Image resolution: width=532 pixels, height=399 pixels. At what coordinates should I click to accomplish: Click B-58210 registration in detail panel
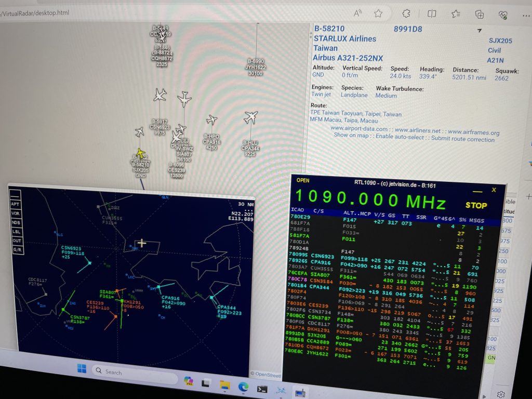tap(329, 29)
